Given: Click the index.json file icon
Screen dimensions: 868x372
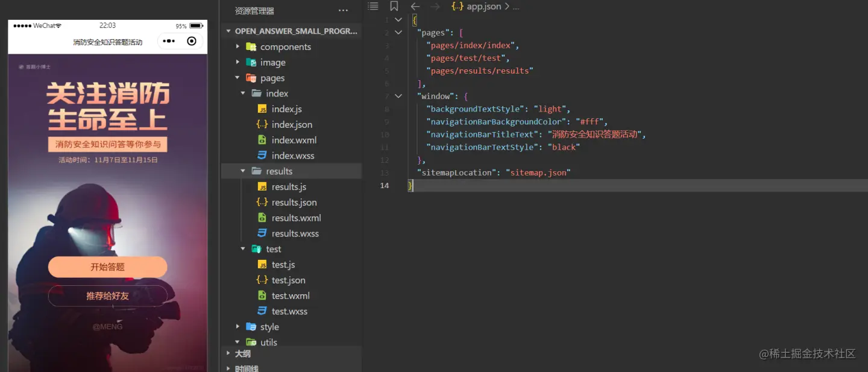Looking at the screenshot, I should [262, 124].
